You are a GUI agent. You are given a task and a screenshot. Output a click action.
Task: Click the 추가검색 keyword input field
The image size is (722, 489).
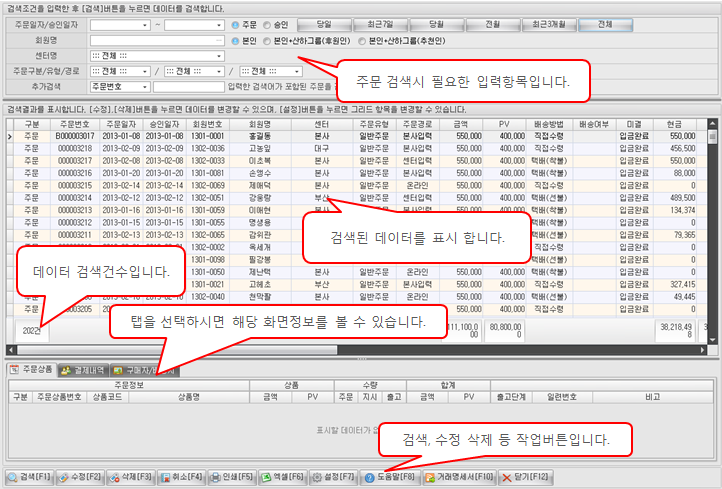click(x=189, y=87)
